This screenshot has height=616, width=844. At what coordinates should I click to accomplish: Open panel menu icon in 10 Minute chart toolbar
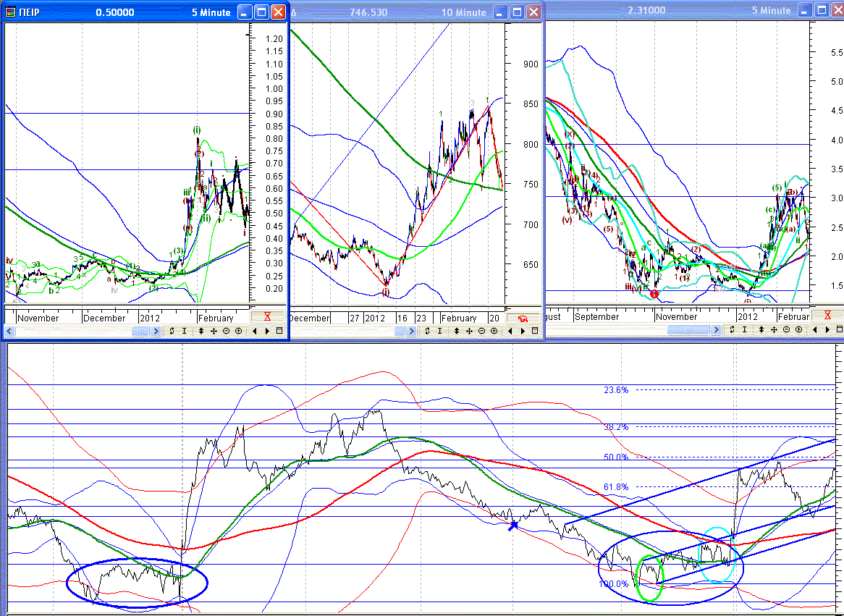(x=535, y=331)
